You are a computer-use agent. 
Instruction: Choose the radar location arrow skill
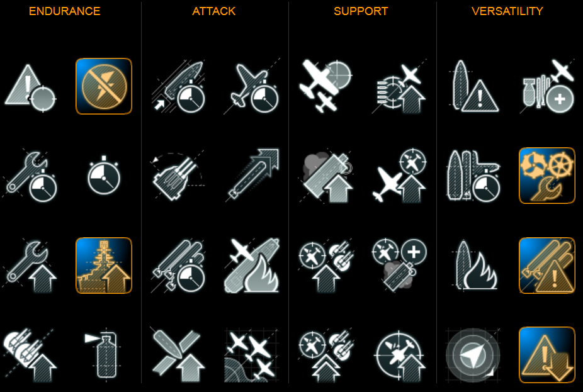473,356
